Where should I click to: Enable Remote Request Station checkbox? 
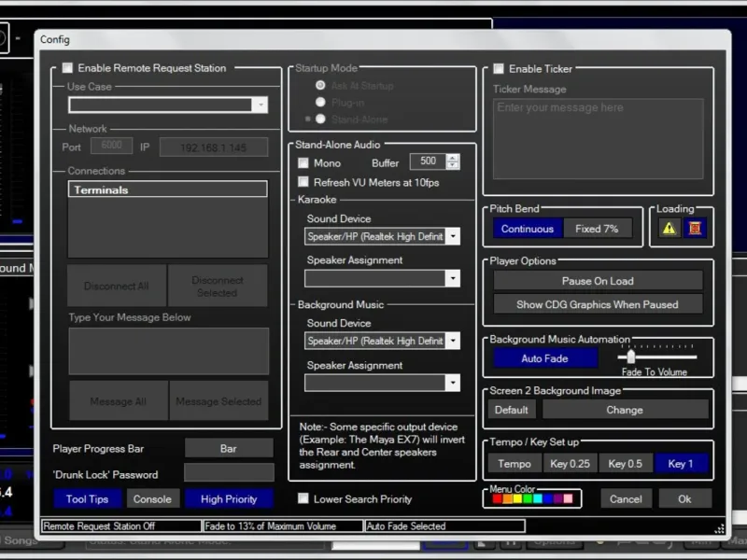point(67,68)
